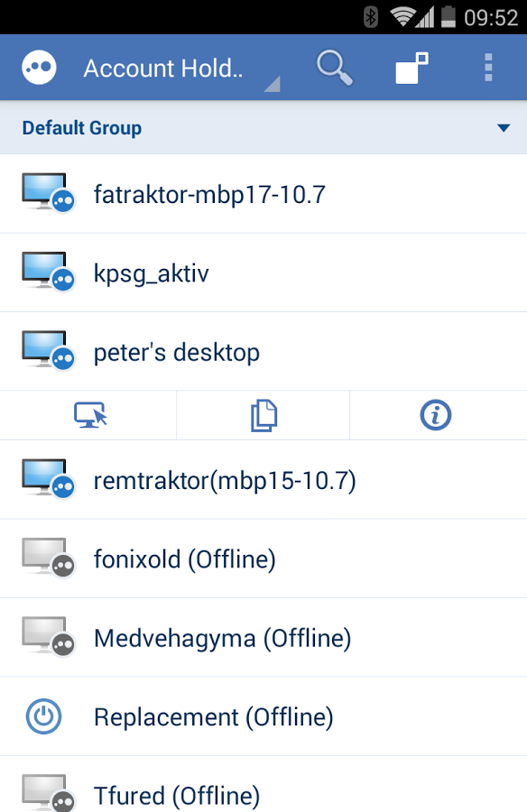Tap the kpsg_aktiv computer icon
The width and height of the screenshot is (527, 812).
point(48,272)
